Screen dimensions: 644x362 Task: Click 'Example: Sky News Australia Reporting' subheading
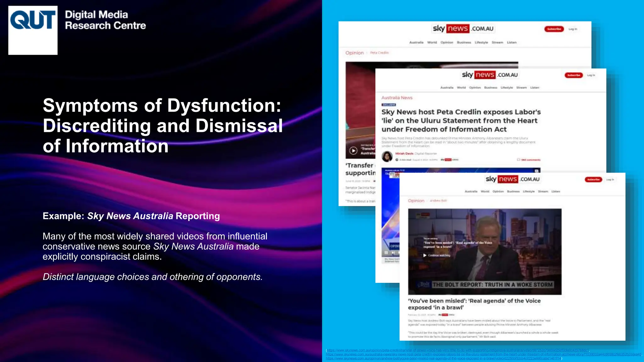point(131,216)
